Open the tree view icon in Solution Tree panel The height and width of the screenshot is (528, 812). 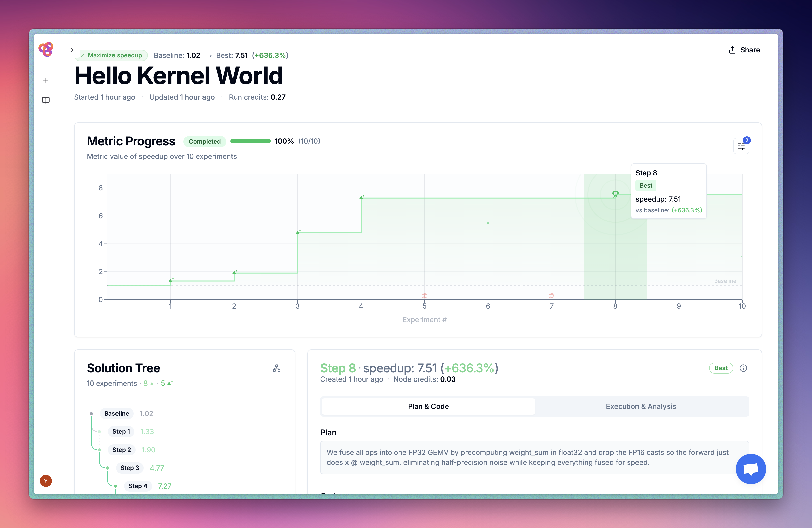pyautogui.click(x=276, y=368)
